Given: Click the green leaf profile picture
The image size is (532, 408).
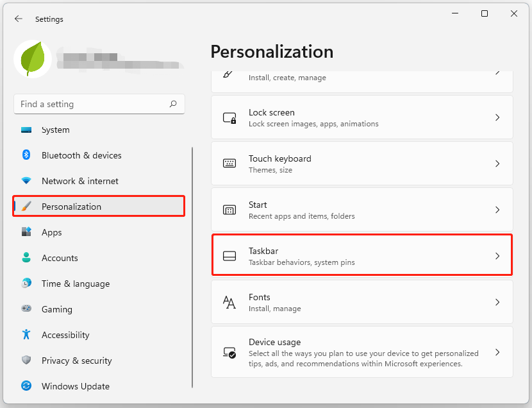Looking at the screenshot, I should click(33, 59).
